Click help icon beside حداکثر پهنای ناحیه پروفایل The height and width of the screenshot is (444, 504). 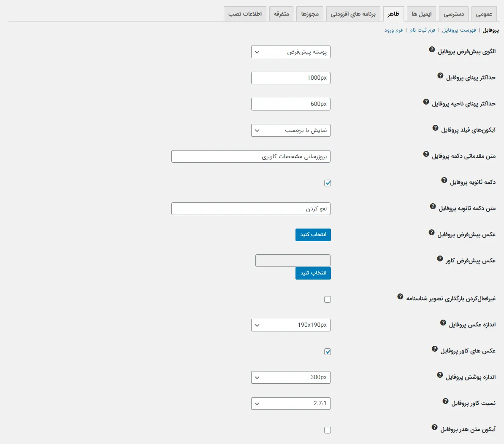[426, 102]
